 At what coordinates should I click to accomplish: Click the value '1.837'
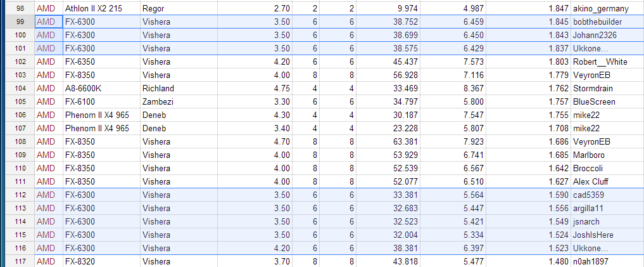pos(528,49)
